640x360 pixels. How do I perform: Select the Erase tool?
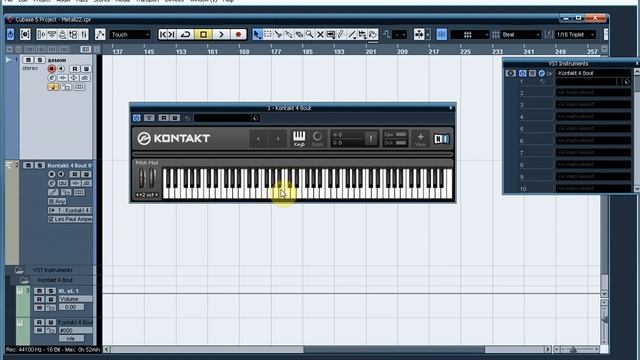299,35
